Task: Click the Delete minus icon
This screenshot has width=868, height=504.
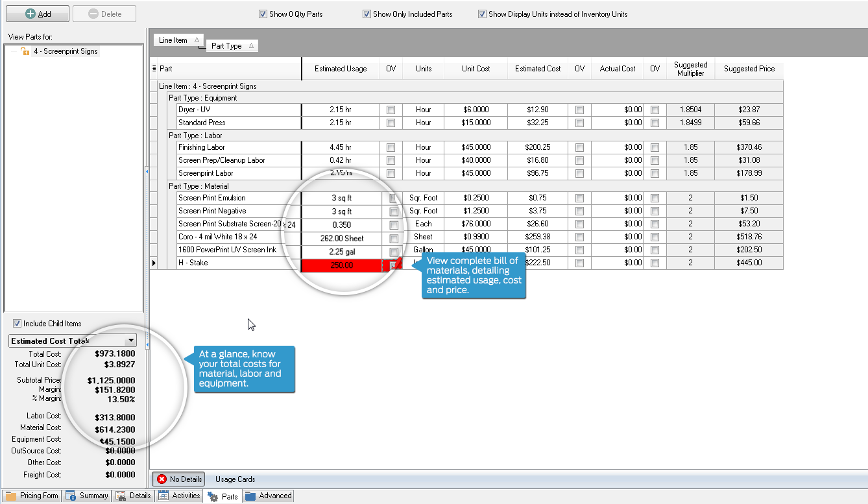Action: click(x=93, y=14)
